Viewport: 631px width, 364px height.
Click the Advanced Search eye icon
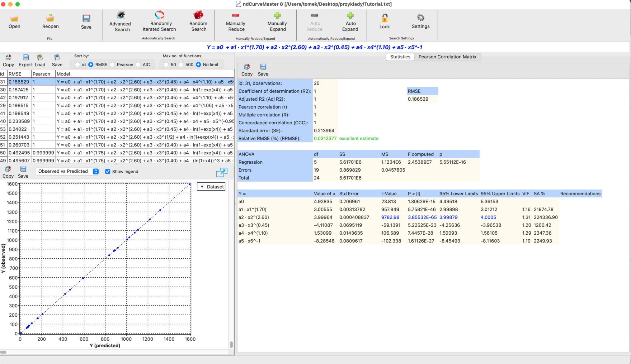[x=121, y=15]
